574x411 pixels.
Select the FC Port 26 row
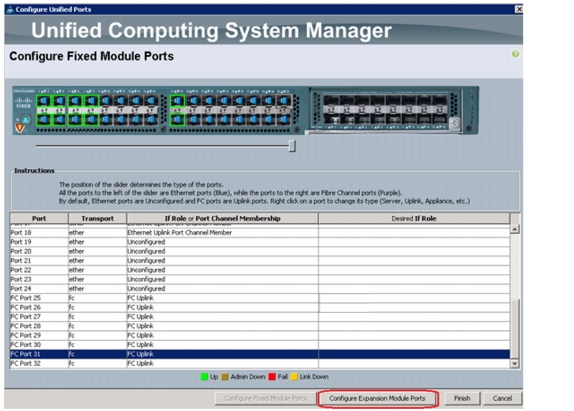coord(260,307)
